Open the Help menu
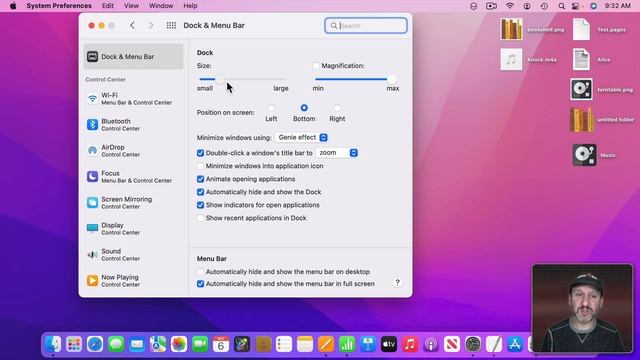 point(190,6)
